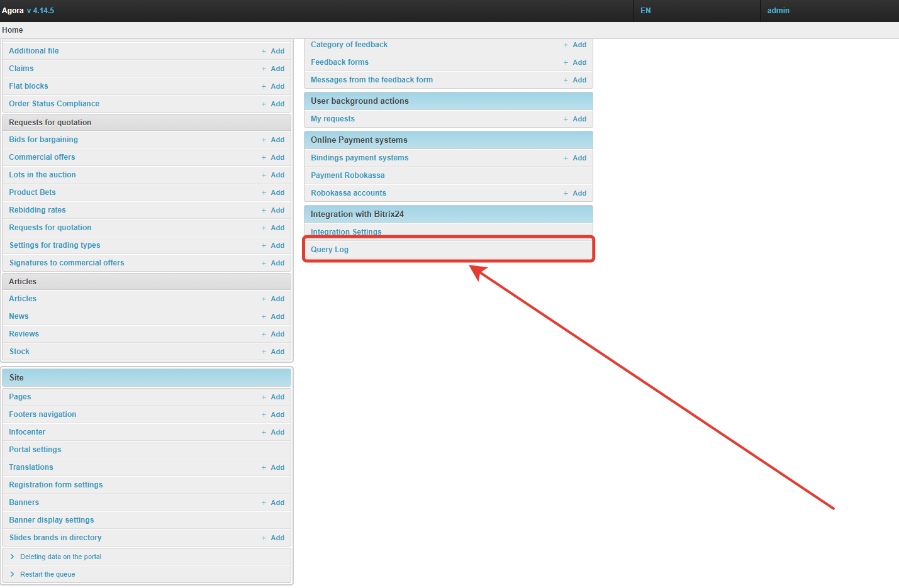Open Portal settings page
This screenshot has width=899, height=588.
(35, 450)
